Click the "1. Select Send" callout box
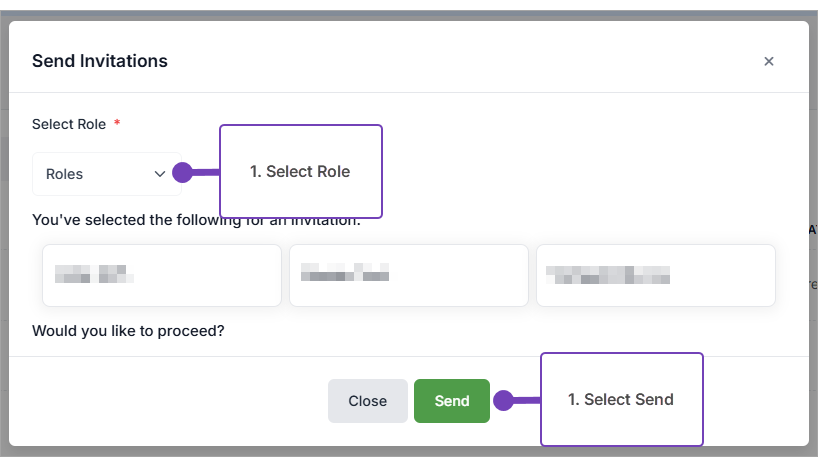This screenshot has width=818, height=457. click(621, 399)
